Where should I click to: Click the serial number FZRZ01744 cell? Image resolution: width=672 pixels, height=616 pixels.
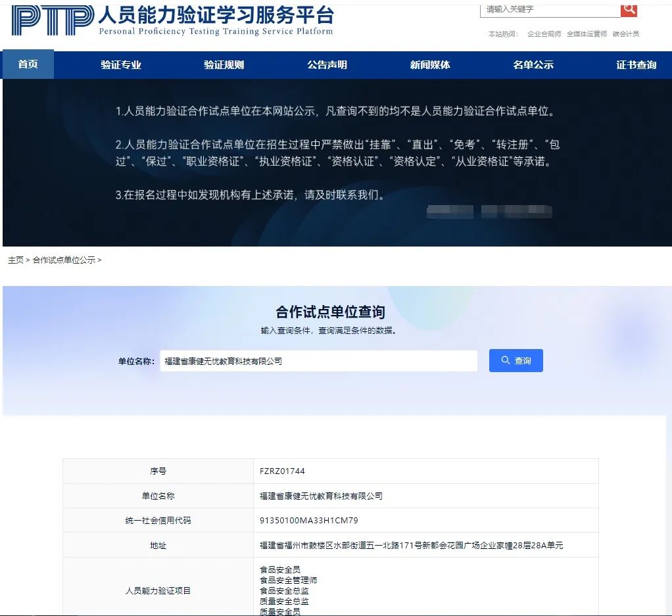point(283,471)
